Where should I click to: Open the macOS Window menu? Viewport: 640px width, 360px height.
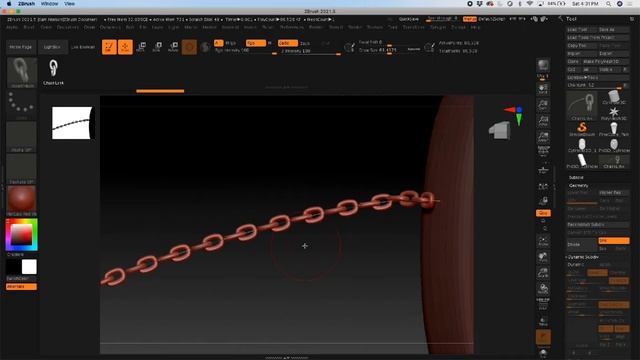tap(49, 4)
